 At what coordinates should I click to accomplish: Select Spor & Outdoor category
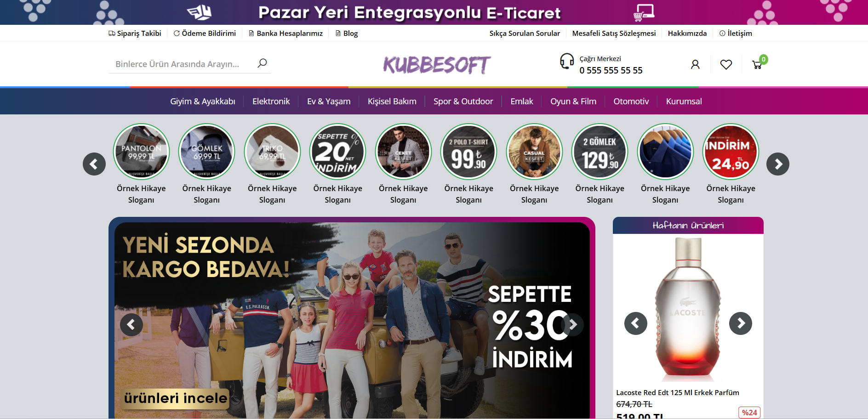tap(463, 102)
